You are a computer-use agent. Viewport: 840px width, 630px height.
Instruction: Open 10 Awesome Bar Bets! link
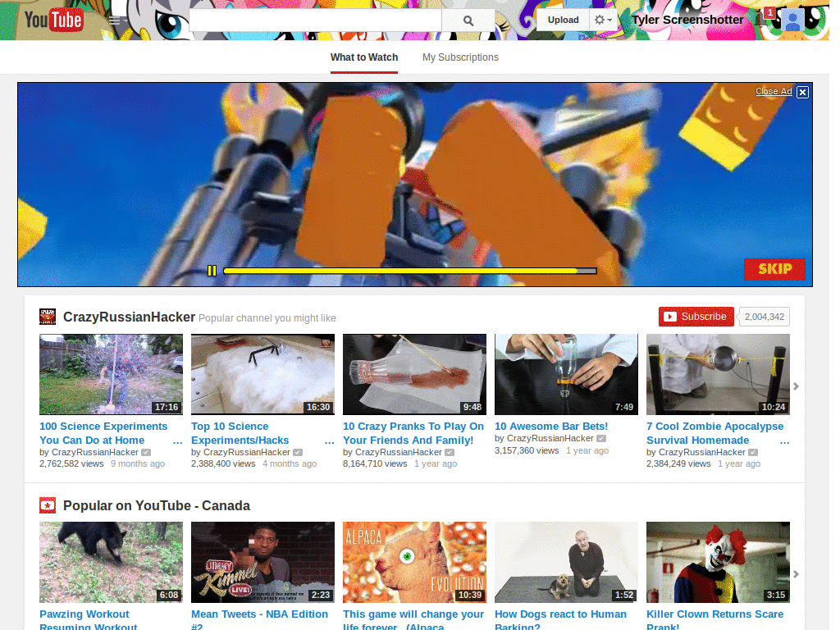point(551,426)
